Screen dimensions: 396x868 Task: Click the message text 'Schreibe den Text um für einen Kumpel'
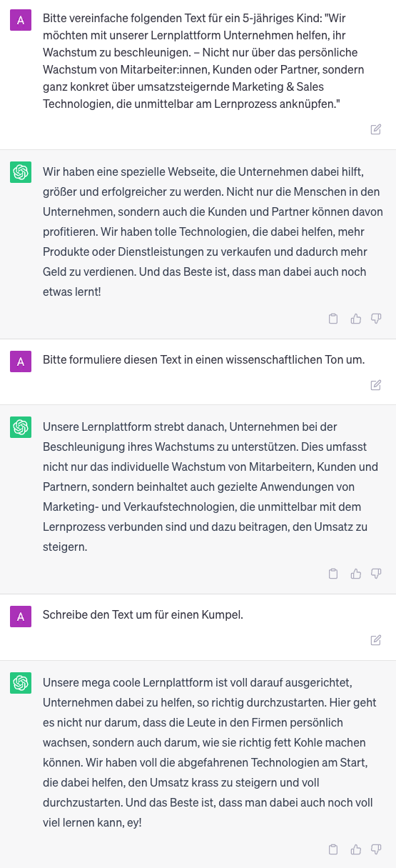pos(143,614)
